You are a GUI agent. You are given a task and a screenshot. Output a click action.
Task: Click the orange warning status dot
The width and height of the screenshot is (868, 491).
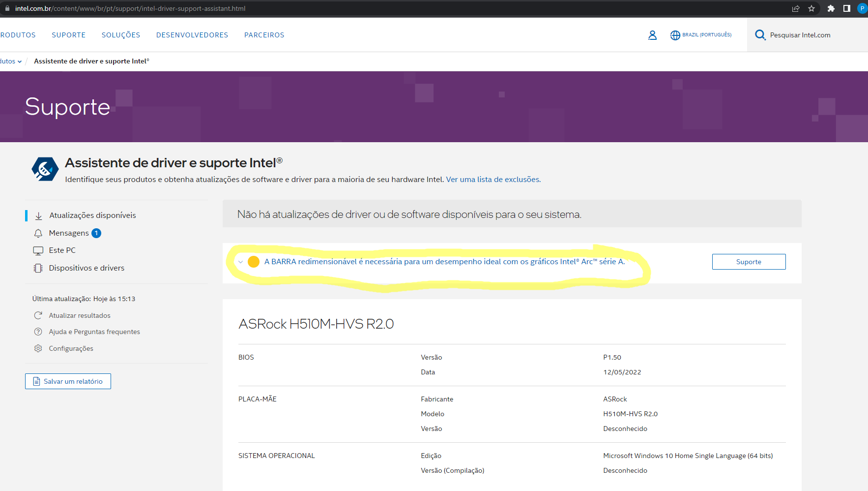tap(254, 262)
